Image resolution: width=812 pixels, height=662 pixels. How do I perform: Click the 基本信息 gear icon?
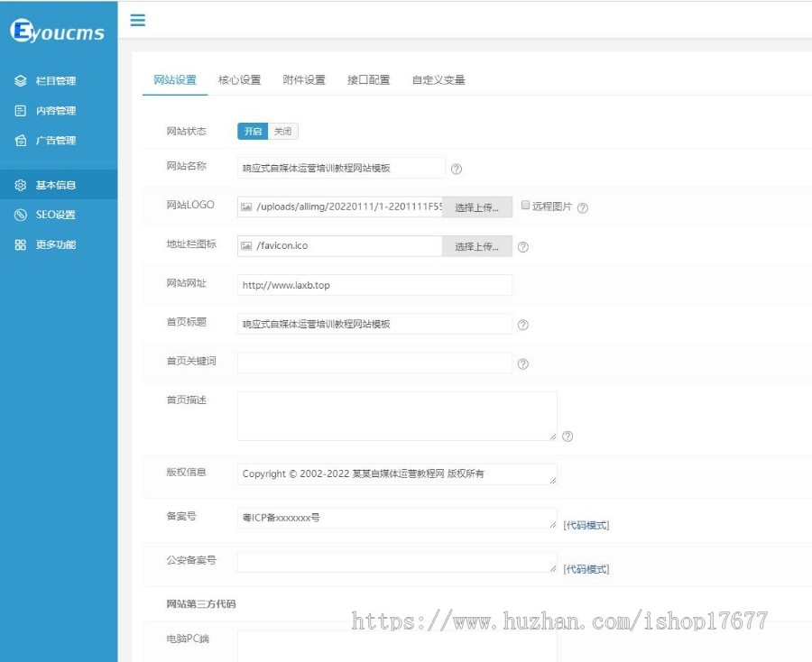pyautogui.click(x=20, y=185)
